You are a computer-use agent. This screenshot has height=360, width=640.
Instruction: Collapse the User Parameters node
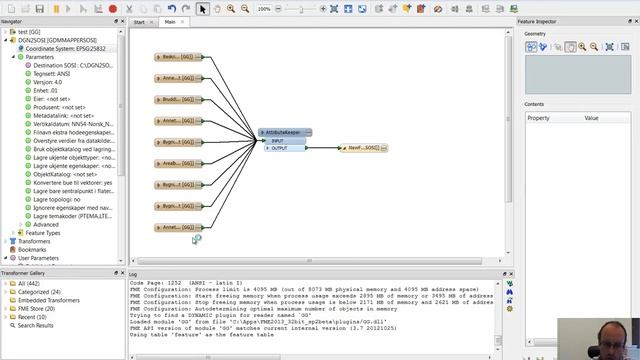pos(6,258)
